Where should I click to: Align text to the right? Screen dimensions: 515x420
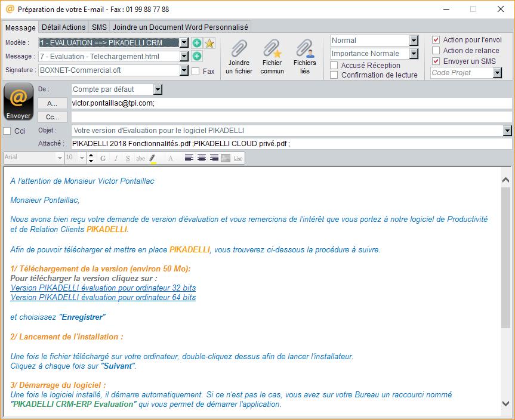(x=214, y=158)
